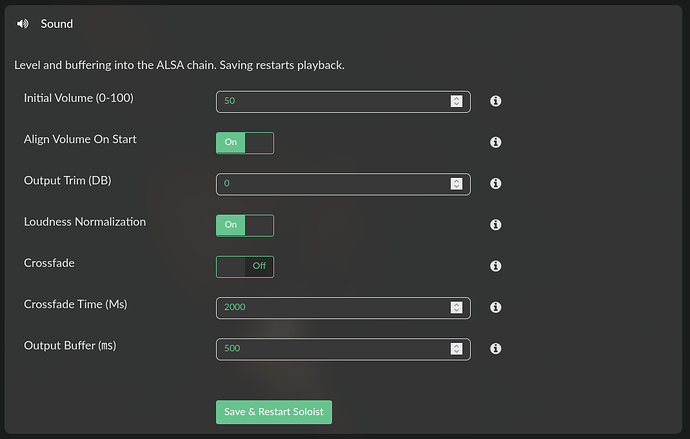Click info icon beside Crossfade toggle

pyautogui.click(x=495, y=266)
